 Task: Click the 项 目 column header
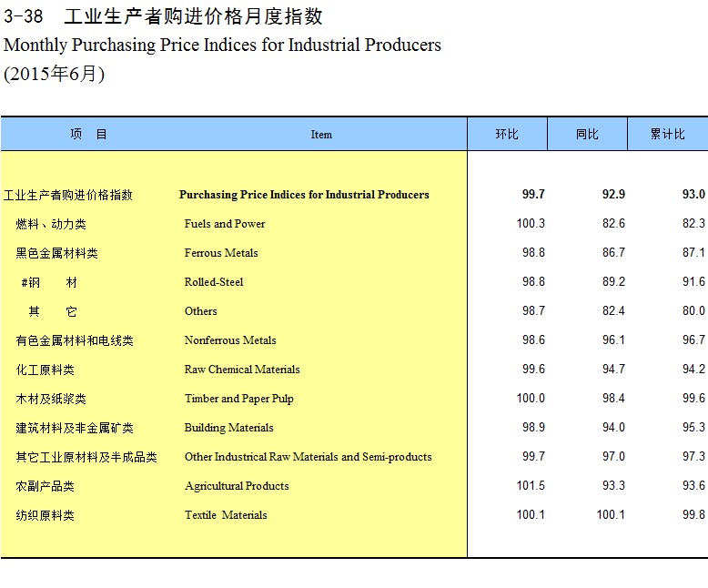[88, 134]
